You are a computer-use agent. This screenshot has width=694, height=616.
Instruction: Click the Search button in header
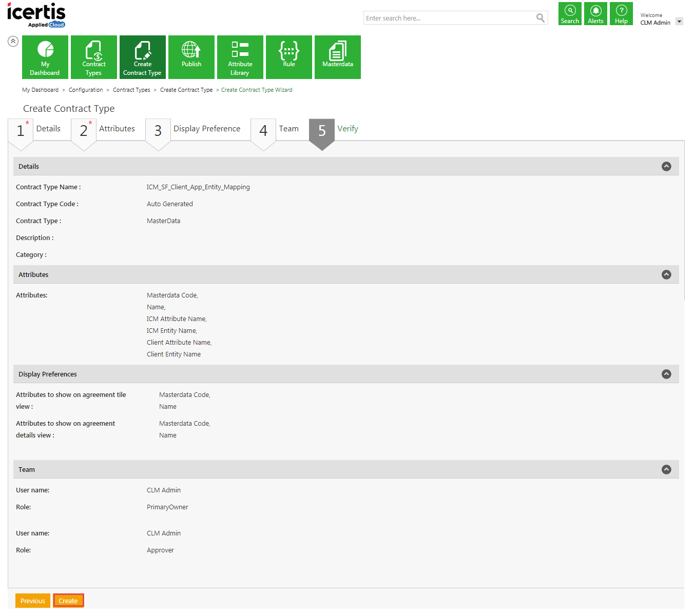[x=570, y=14]
